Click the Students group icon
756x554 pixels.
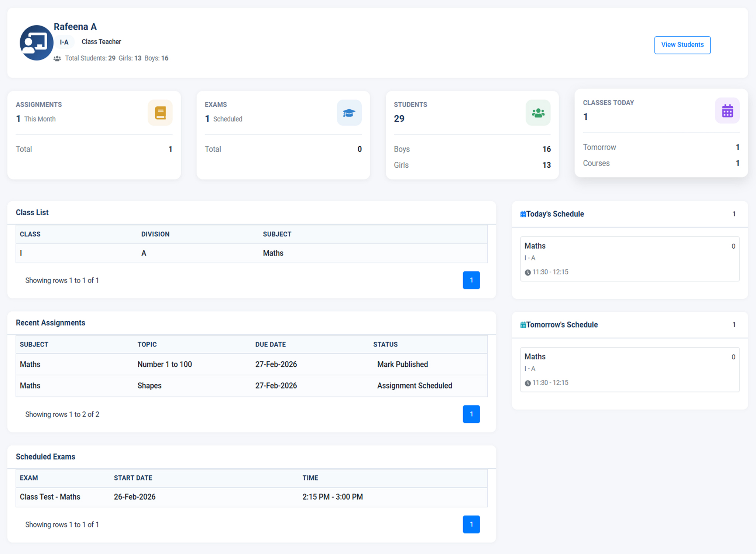coord(538,113)
